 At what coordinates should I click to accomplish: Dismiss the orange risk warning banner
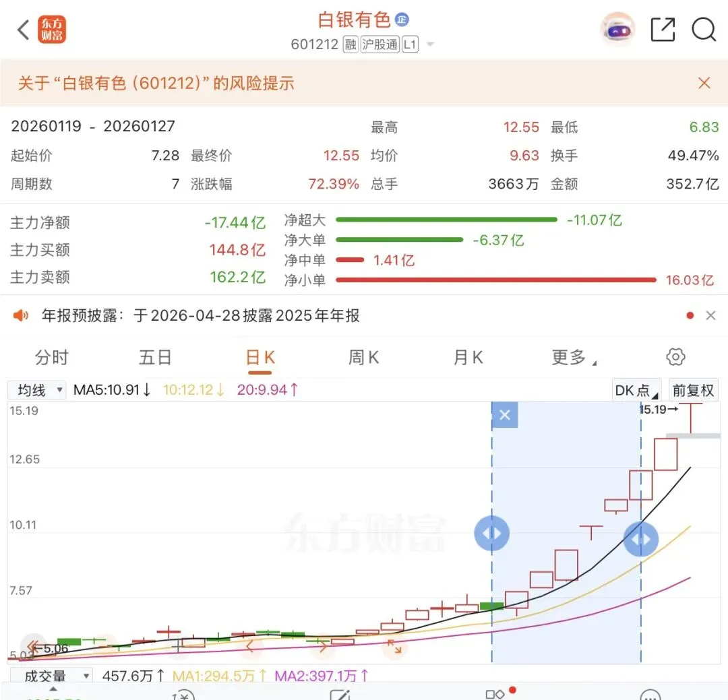pos(704,83)
